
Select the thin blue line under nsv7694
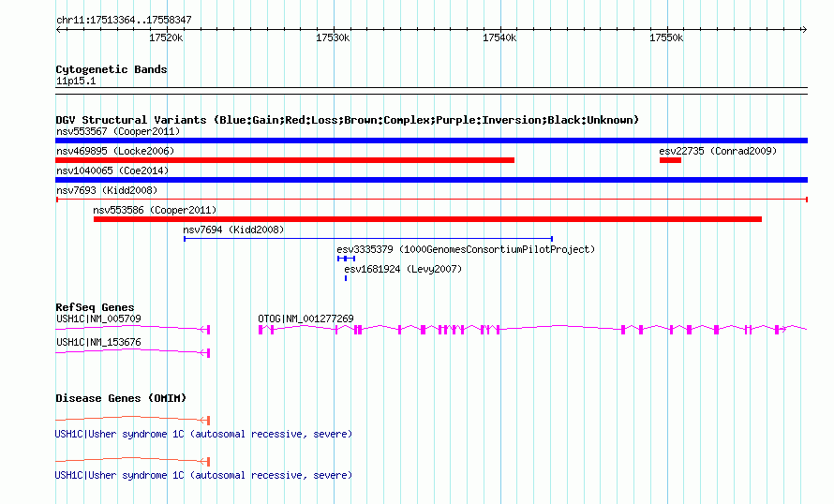[368, 239]
